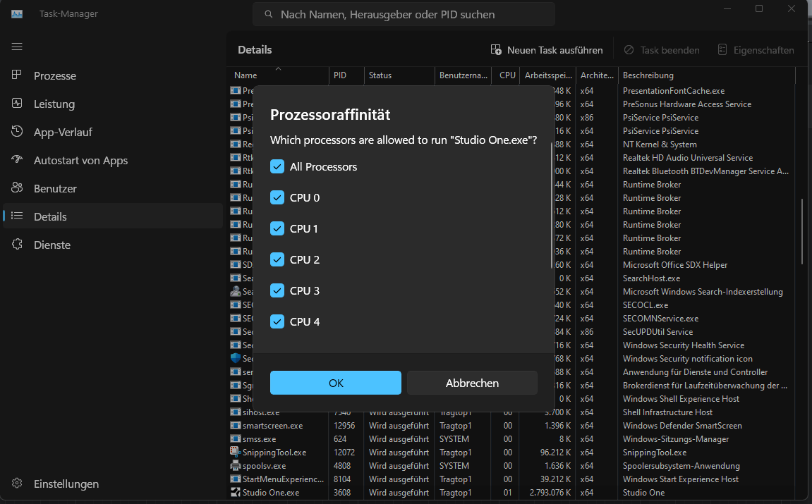Click the spoolsv.exe printer icon
Image resolution: width=812 pixels, height=504 pixels.
(x=236, y=465)
